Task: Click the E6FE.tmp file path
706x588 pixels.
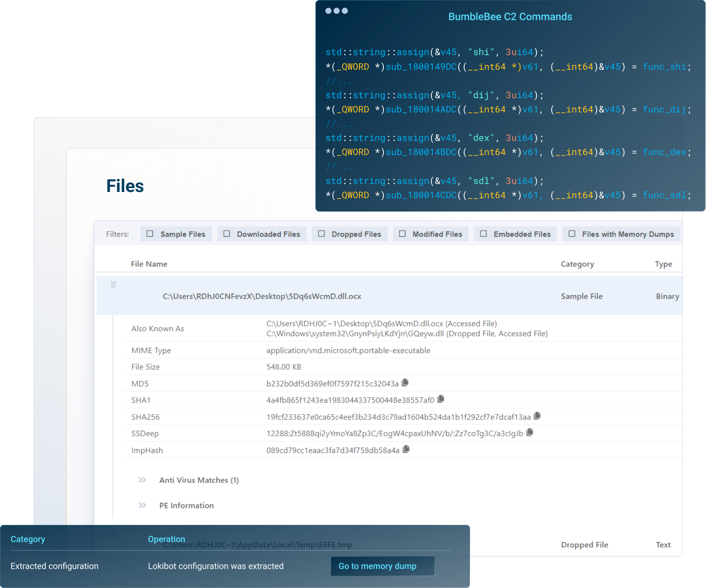Action: click(x=257, y=545)
